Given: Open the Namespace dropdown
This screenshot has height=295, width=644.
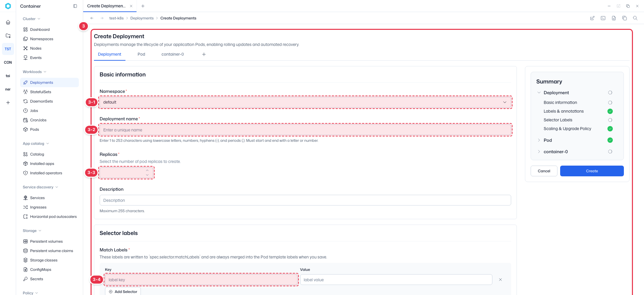Looking at the screenshot, I should point(305,102).
